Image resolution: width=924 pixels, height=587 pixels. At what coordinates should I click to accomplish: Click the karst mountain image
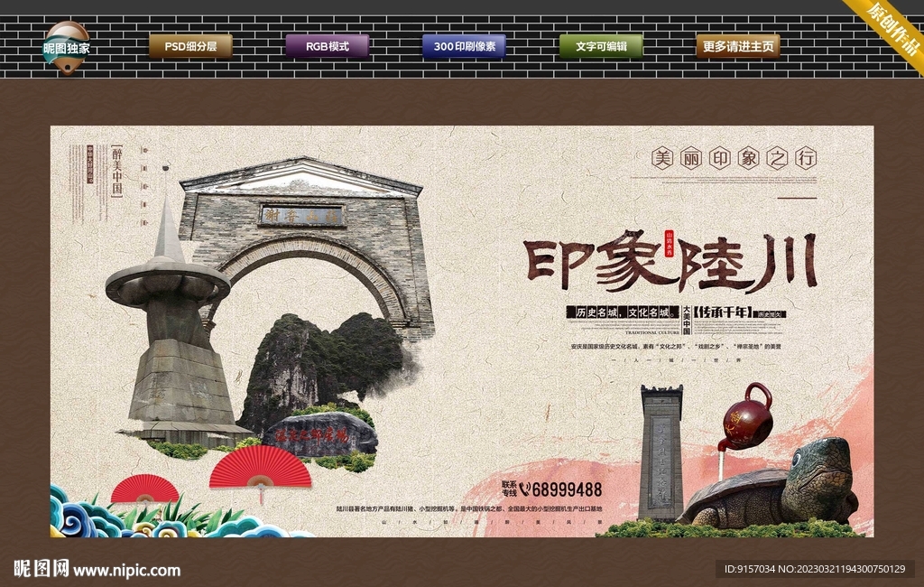pyautogui.click(x=324, y=368)
